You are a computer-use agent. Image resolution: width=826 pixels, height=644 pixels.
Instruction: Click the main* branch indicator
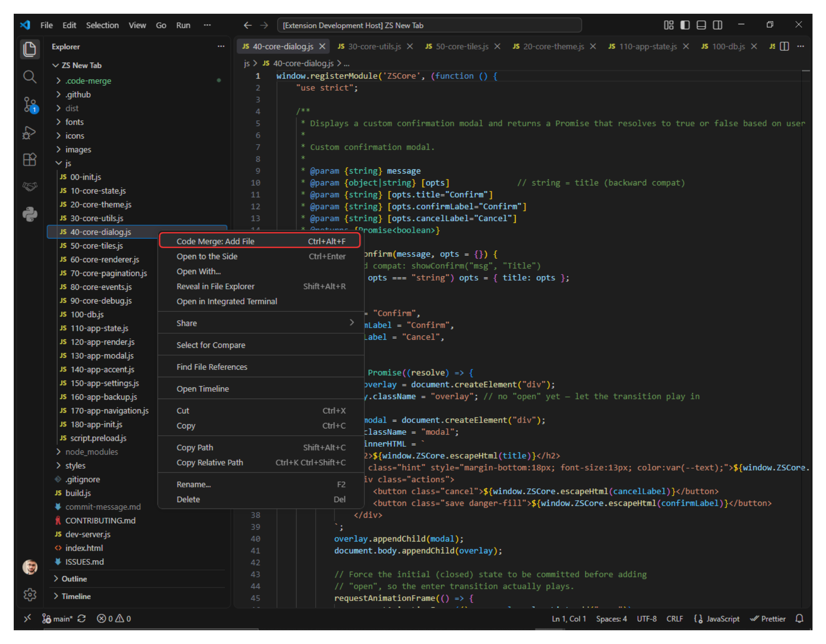[58, 618]
